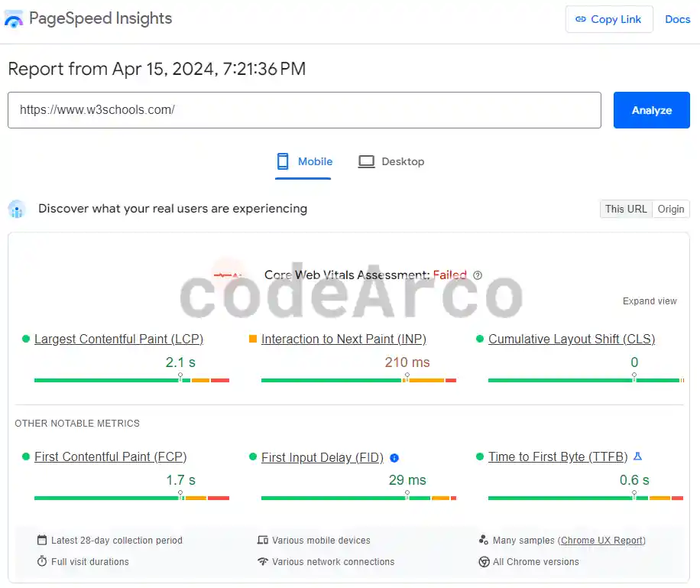Click the INP value 210 ms
Image resolution: width=700 pixels, height=588 pixels.
(x=407, y=362)
